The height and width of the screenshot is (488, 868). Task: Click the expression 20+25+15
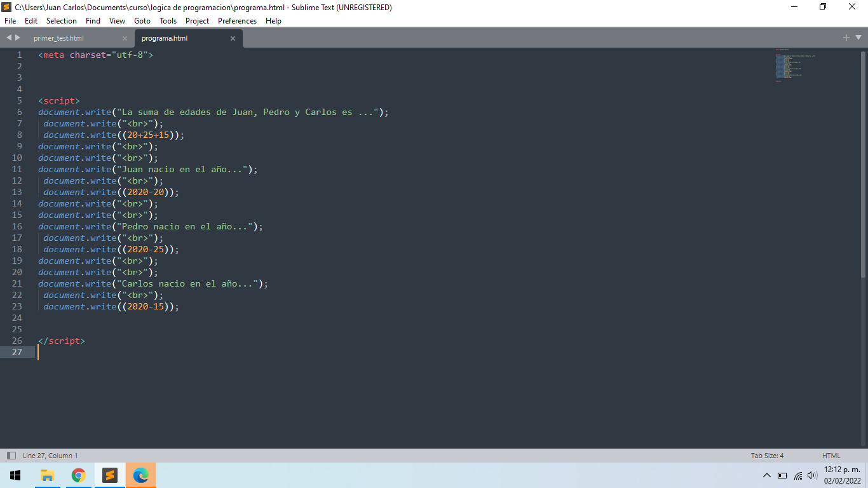(150, 135)
